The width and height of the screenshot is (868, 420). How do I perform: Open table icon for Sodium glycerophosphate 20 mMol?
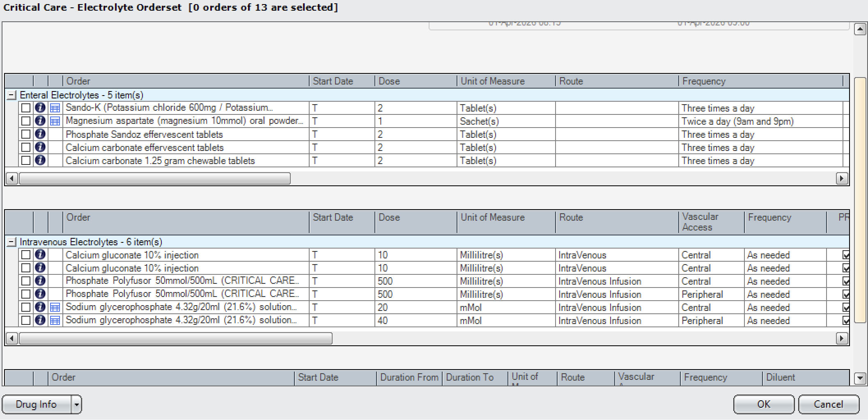click(x=55, y=308)
